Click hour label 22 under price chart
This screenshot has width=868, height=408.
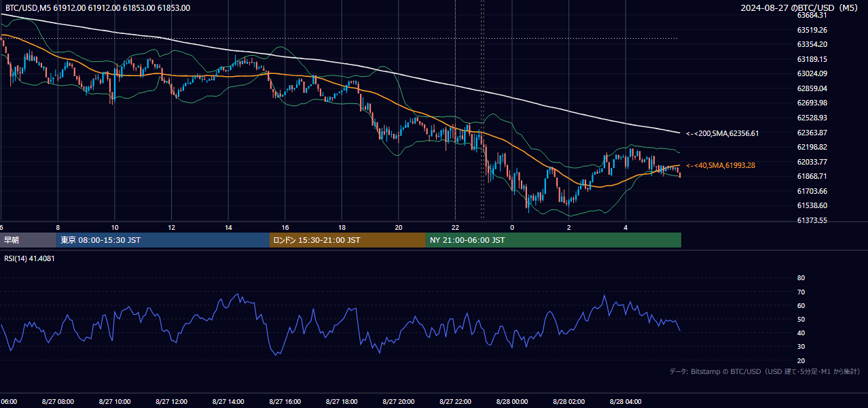click(455, 228)
